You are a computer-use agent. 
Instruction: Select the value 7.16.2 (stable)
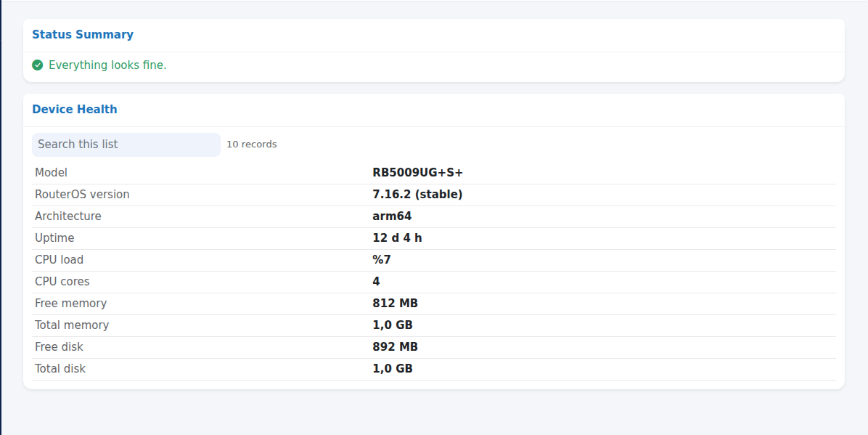417,195
